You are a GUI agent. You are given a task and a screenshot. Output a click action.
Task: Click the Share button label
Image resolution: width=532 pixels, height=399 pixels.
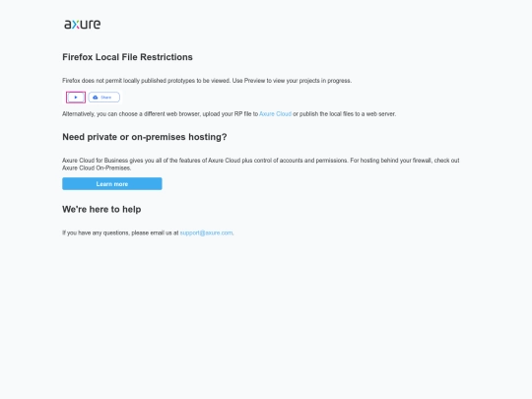click(x=105, y=98)
